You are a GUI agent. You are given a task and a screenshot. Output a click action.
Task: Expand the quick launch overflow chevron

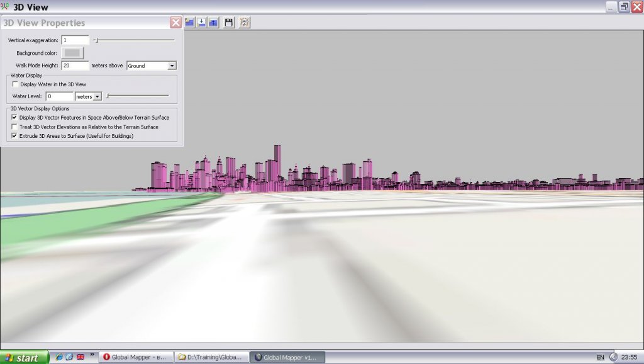tap(92, 355)
